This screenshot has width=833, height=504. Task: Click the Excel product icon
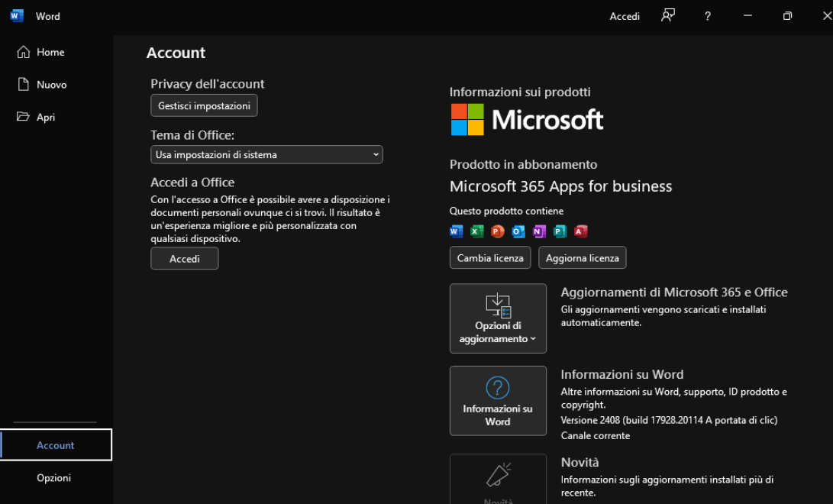pos(477,231)
